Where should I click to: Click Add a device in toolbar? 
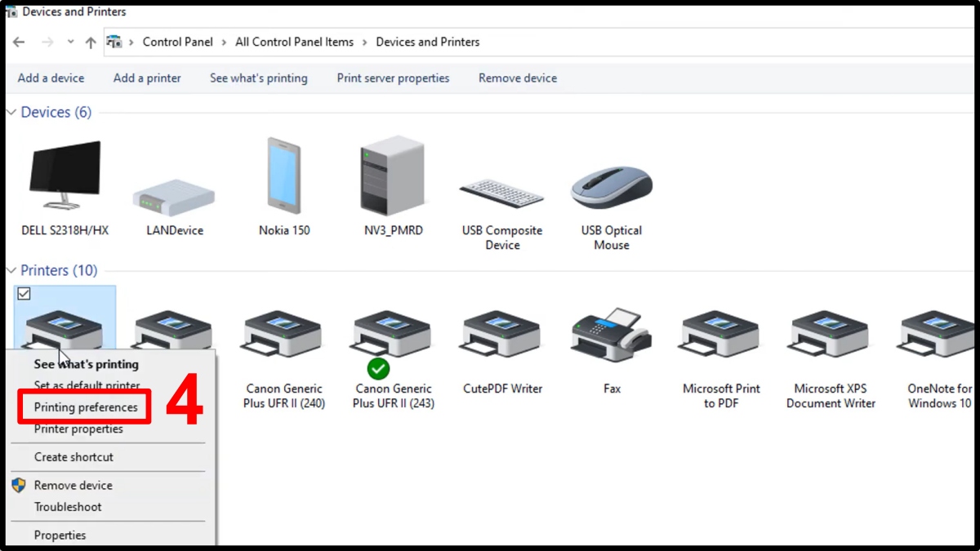[51, 78]
